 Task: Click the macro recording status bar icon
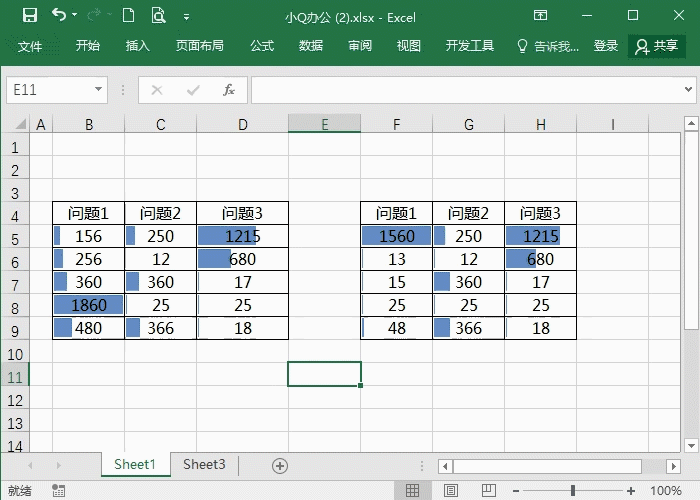click(58, 491)
